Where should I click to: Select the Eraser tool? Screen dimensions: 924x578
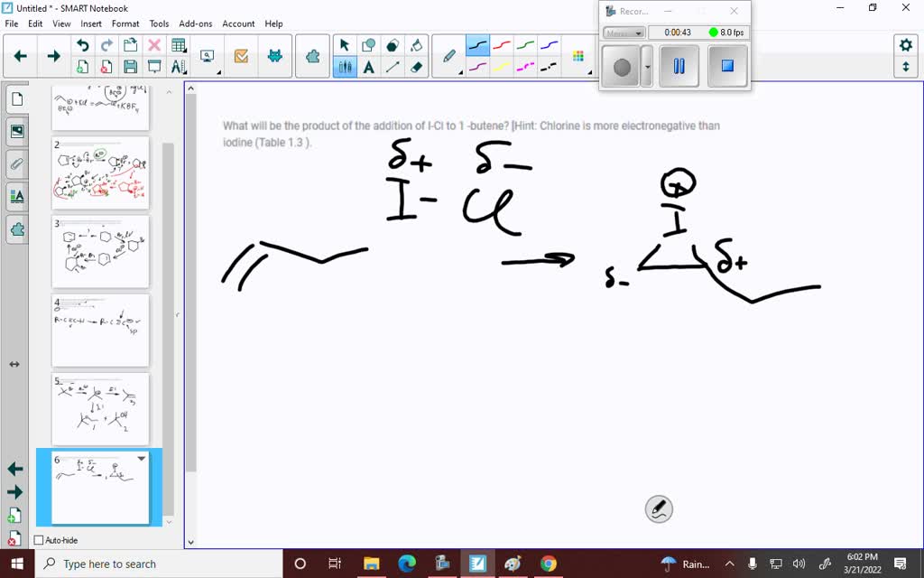tap(416, 66)
